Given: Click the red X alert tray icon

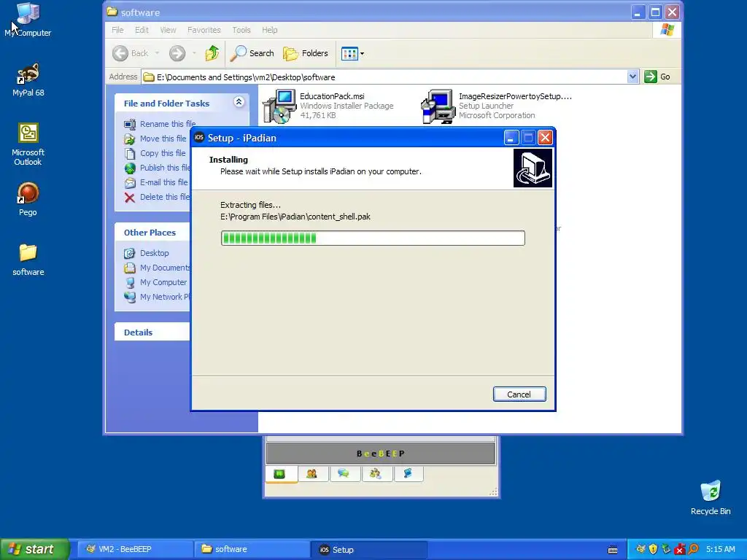Looking at the screenshot, I should pyautogui.click(x=679, y=550).
